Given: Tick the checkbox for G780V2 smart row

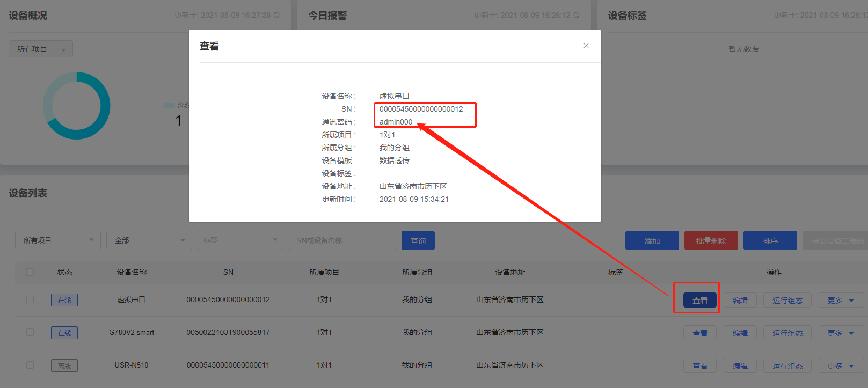Looking at the screenshot, I should [30, 332].
